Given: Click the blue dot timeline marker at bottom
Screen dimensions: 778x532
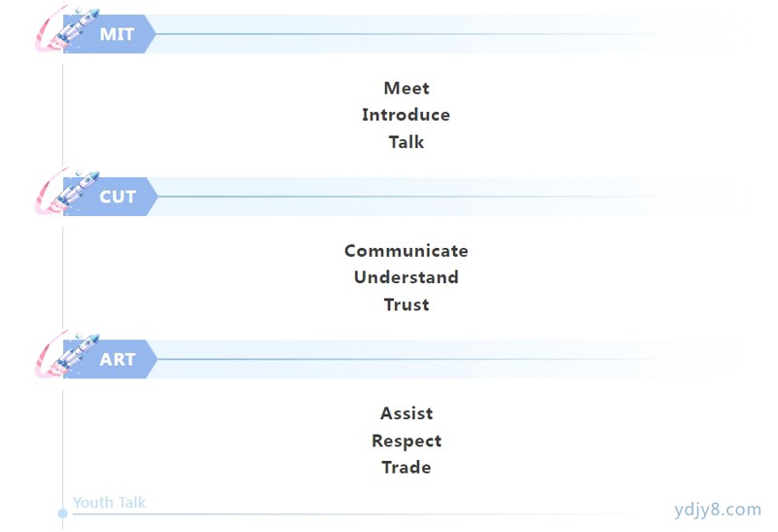Looking at the screenshot, I should (x=62, y=514).
